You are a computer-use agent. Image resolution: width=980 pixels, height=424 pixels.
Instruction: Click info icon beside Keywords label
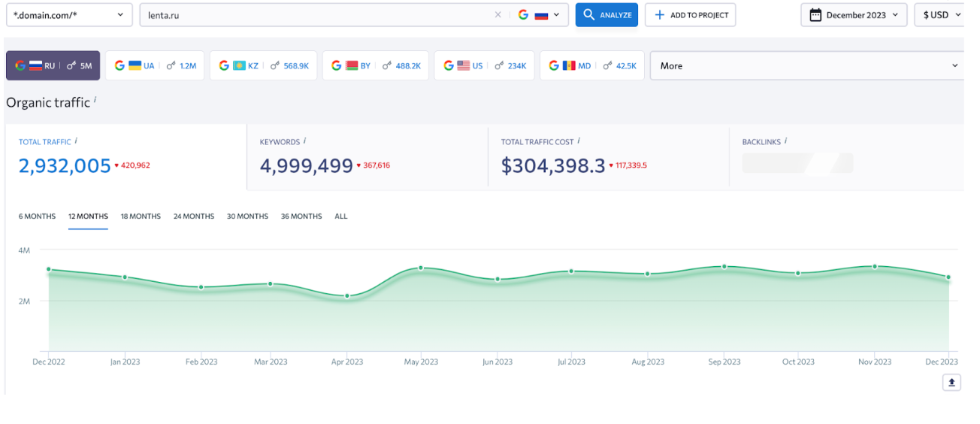tap(304, 141)
